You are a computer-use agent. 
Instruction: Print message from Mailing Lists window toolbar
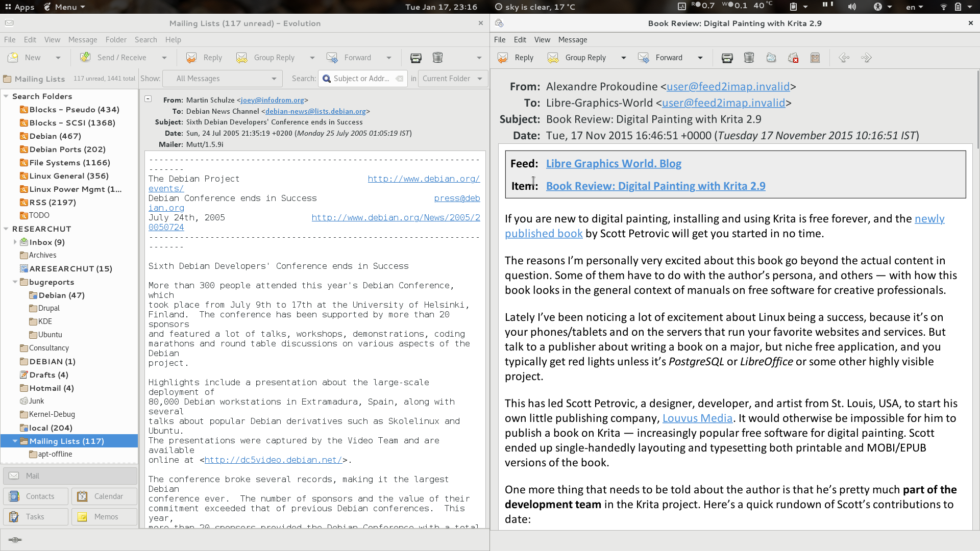(x=416, y=58)
